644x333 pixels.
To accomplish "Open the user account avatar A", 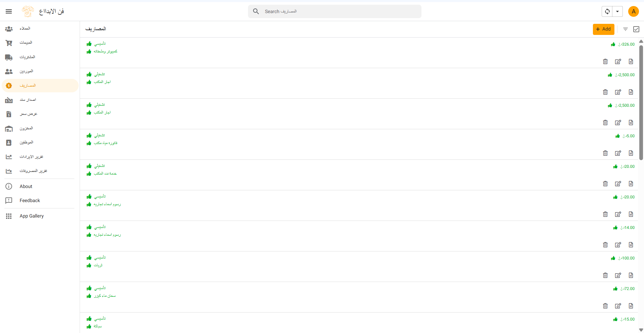I will tap(633, 11).
